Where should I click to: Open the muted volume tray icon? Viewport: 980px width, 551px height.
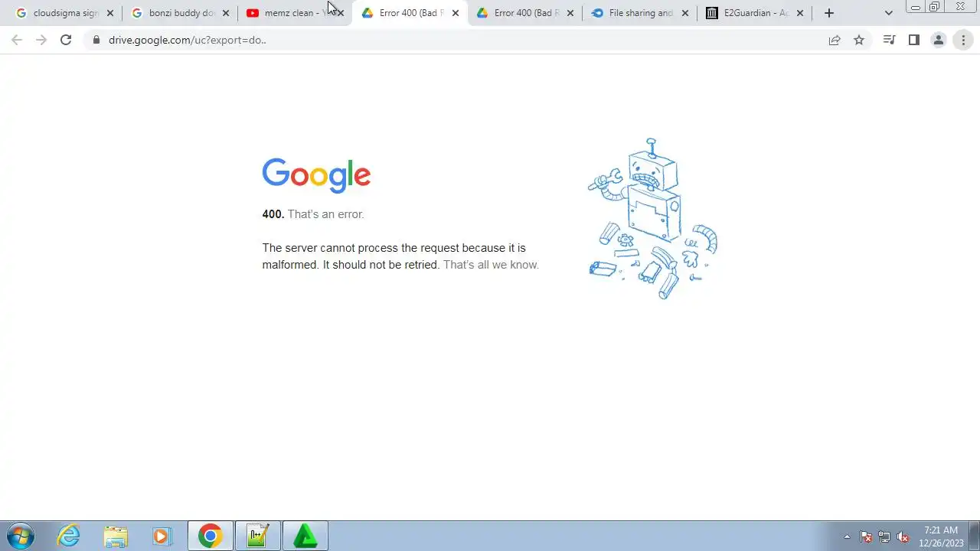[903, 536]
